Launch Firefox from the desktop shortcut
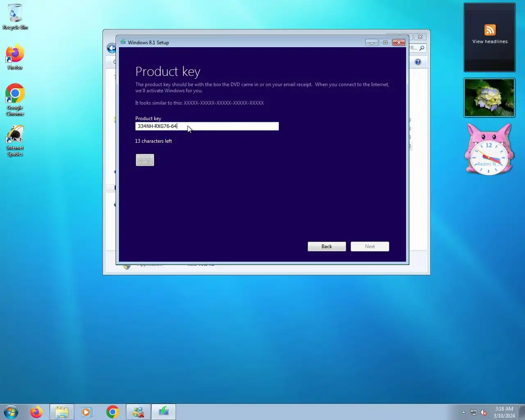525x420 pixels. coord(15,57)
